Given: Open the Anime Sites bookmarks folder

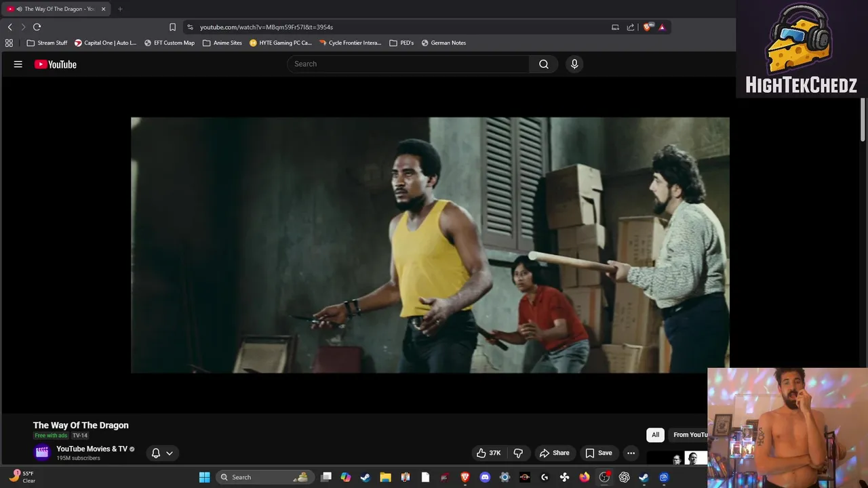Looking at the screenshot, I should coord(222,43).
